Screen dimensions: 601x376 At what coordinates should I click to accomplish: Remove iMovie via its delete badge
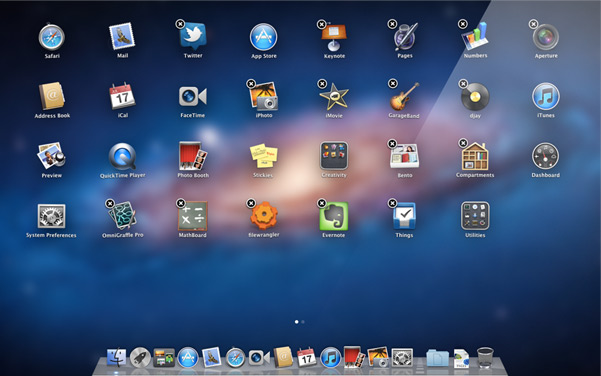tap(322, 84)
